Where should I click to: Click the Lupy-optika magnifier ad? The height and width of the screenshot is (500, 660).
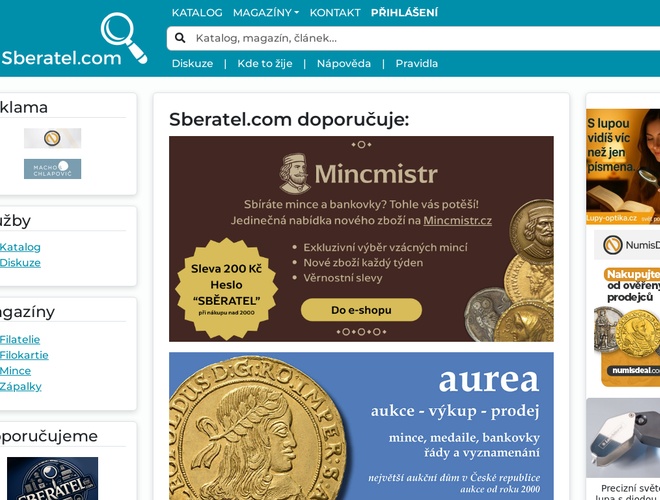[x=623, y=166]
